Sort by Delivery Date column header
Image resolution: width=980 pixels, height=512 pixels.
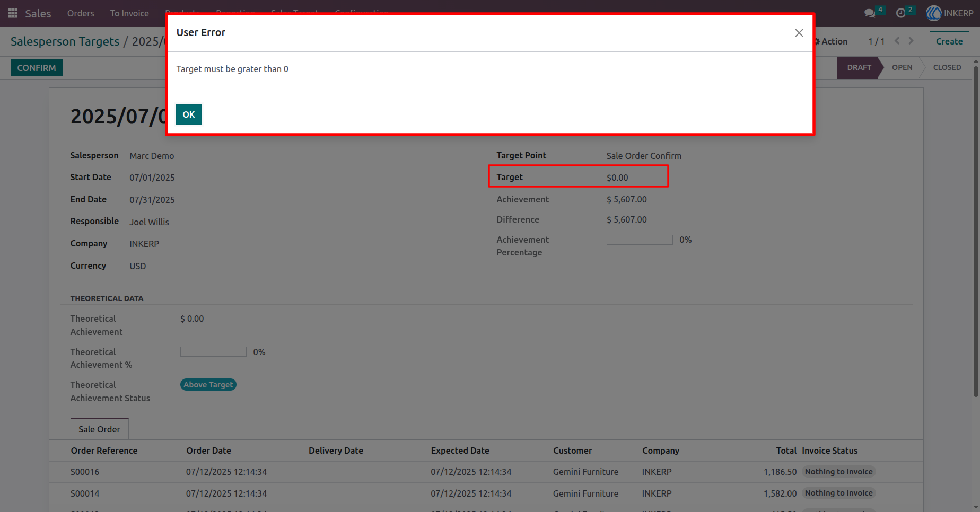click(x=336, y=451)
